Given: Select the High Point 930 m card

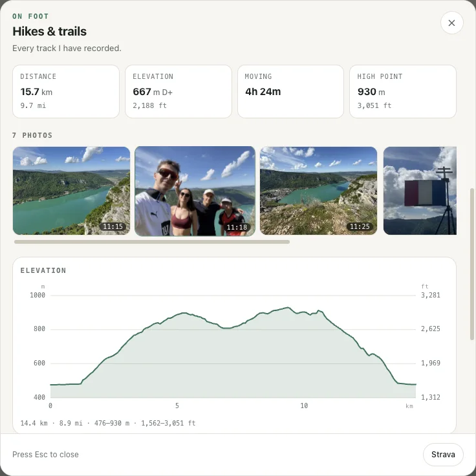Looking at the screenshot, I should point(403,91).
